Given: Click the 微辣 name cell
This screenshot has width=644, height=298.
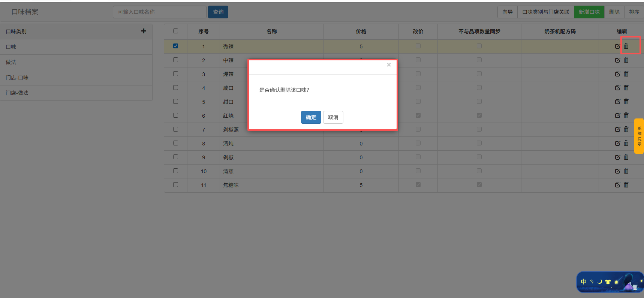Looking at the screenshot, I should [272, 46].
